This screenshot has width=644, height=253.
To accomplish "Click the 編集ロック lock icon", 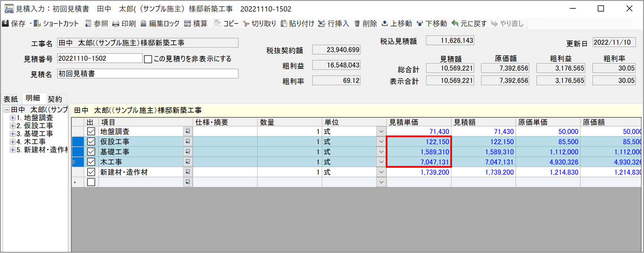I will click(144, 24).
